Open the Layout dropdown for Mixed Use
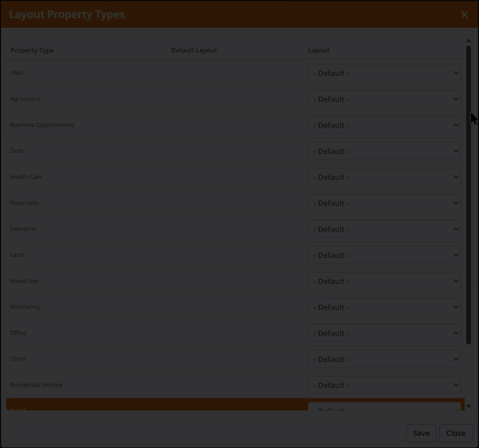This screenshot has height=448, width=479. [384, 281]
